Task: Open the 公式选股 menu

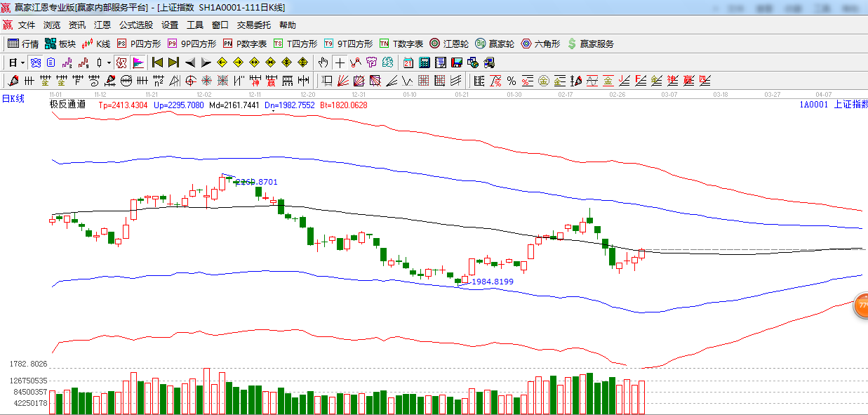Action: pos(135,25)
